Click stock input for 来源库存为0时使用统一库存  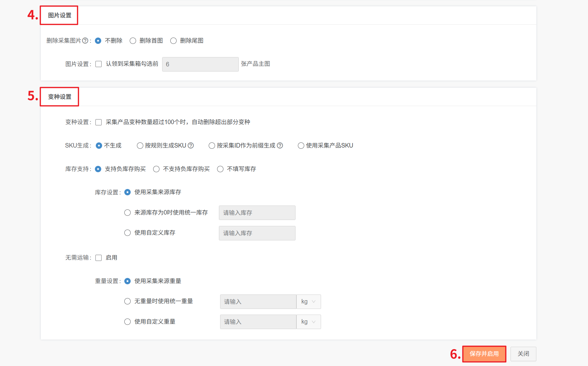[257, 213]
